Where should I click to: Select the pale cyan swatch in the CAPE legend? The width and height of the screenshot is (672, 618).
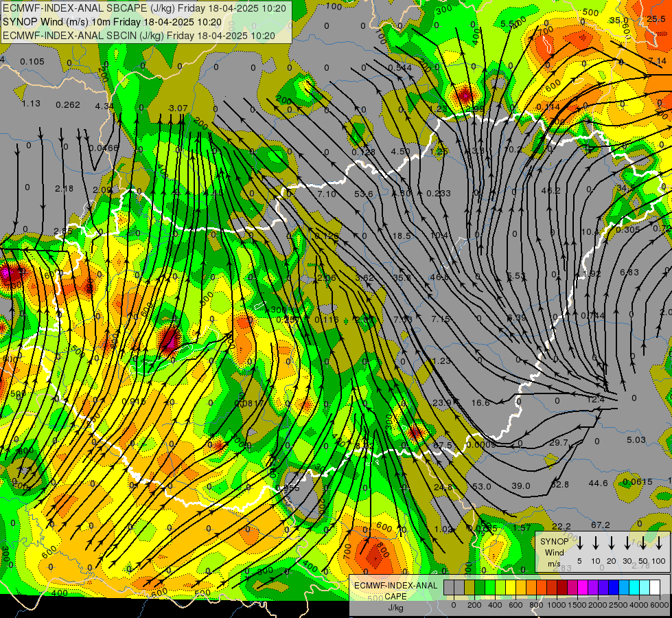(x=645, y=587)
